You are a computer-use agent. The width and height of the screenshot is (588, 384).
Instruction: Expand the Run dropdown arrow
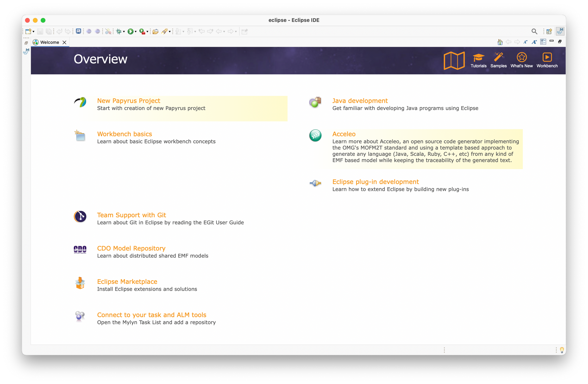136,32
